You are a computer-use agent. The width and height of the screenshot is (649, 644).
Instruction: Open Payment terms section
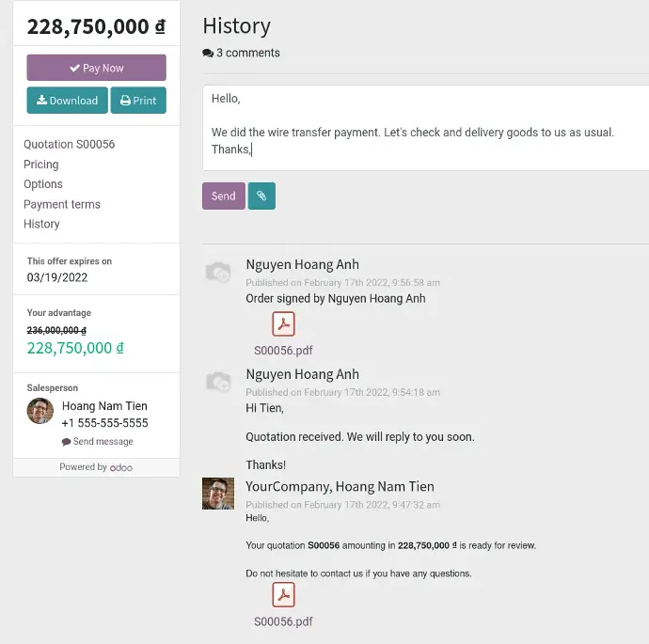click(62, 204)
